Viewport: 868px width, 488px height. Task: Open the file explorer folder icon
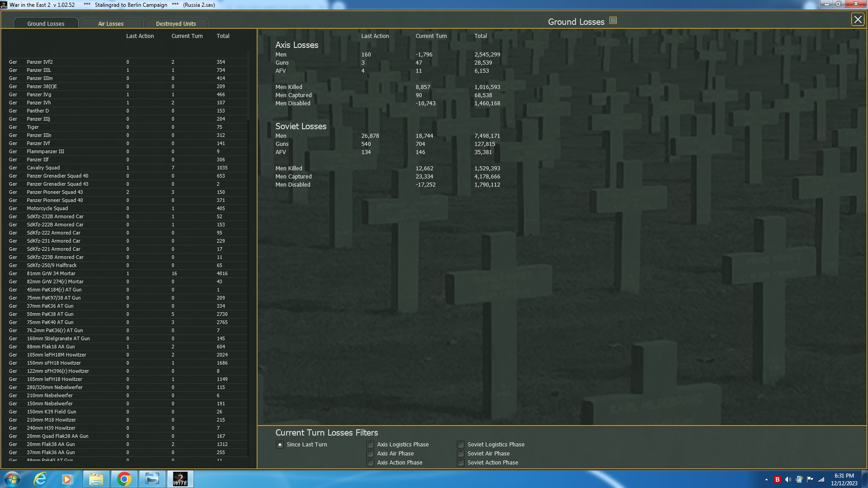96,479
